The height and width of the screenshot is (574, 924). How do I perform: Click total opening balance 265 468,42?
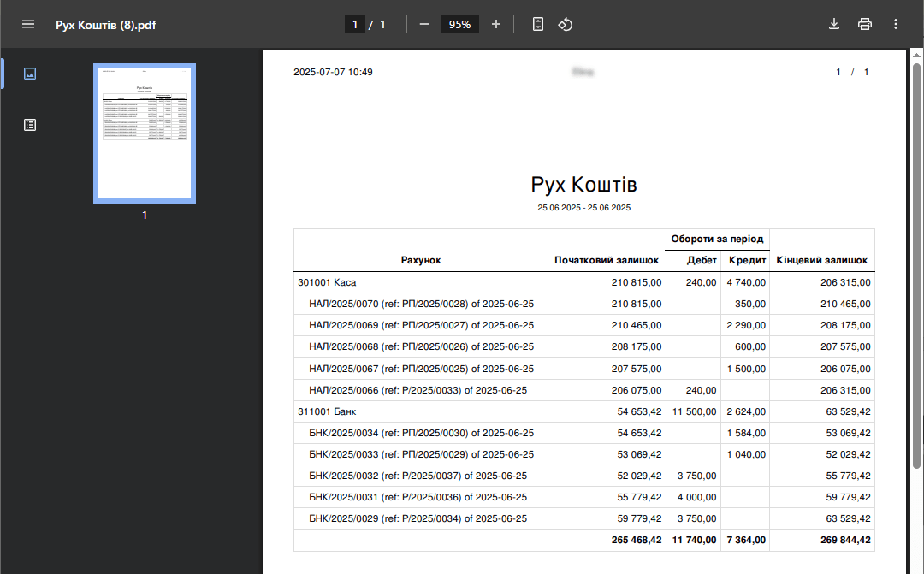click(x=637, y=540)
